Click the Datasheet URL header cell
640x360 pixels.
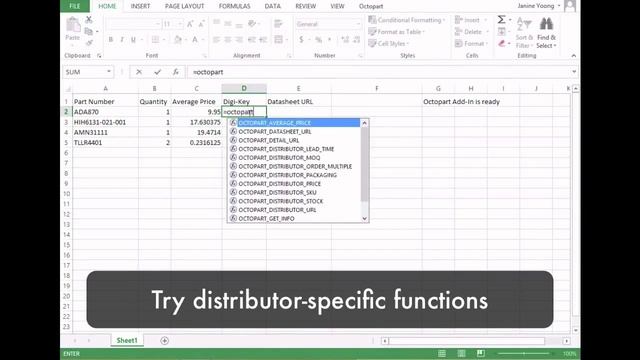(299, 102)
